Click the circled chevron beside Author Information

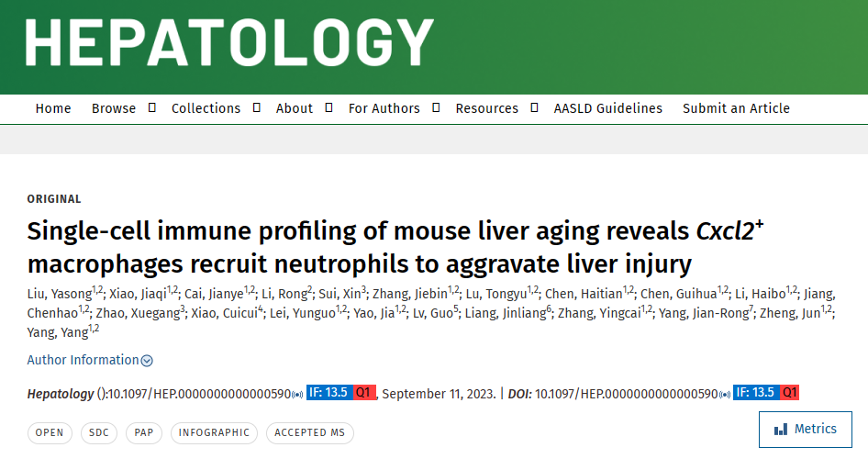[x=147, y=361]
